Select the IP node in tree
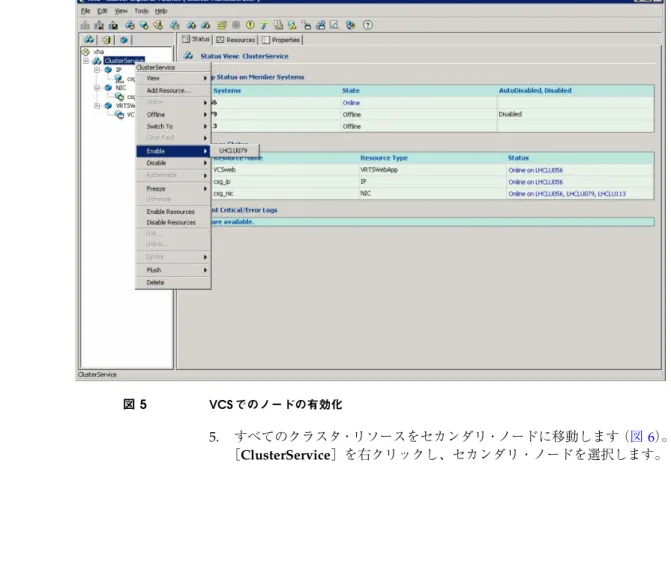The width and height of the screenshot is (671, 571). [119, 70]
